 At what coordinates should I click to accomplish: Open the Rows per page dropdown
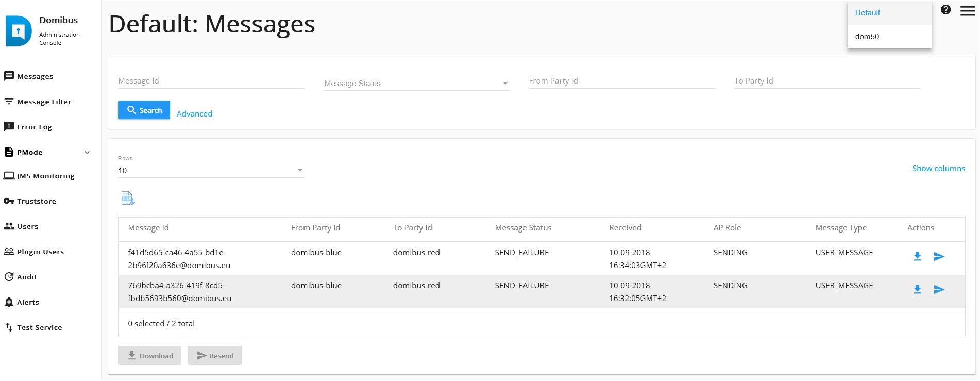point(210,171)
